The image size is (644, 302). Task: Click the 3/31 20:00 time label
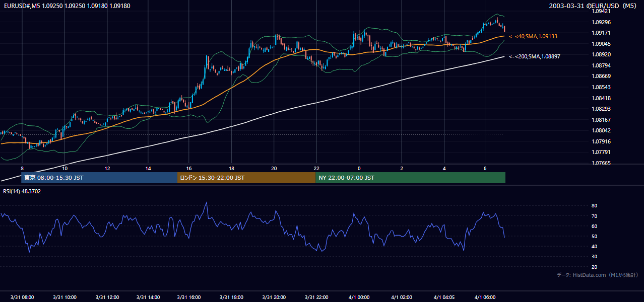tap(274, 297)
